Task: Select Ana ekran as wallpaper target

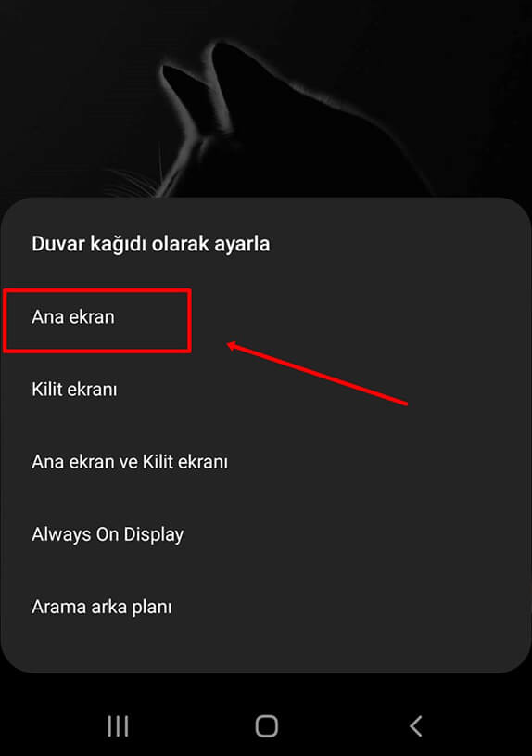Action: coord(73,317)
